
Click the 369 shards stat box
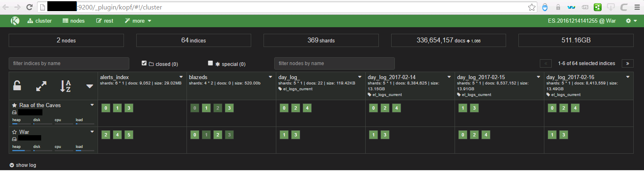coord(321,40)
